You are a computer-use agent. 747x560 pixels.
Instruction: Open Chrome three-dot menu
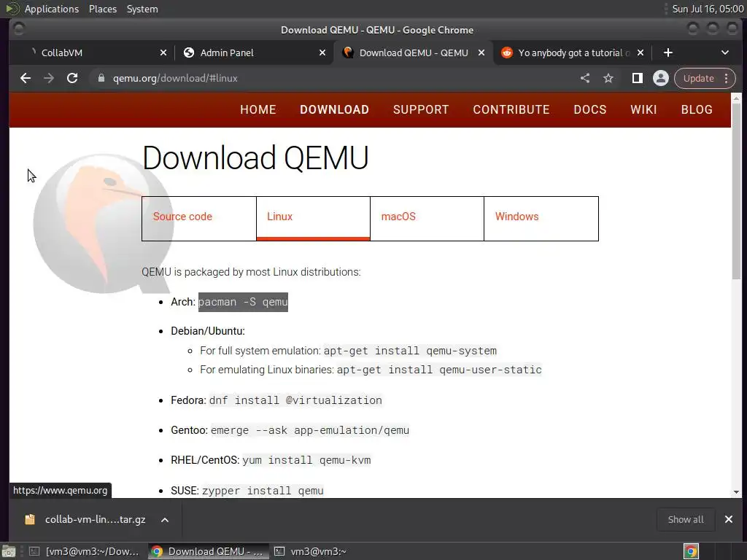pyautogui.click(x=727, y=78)
